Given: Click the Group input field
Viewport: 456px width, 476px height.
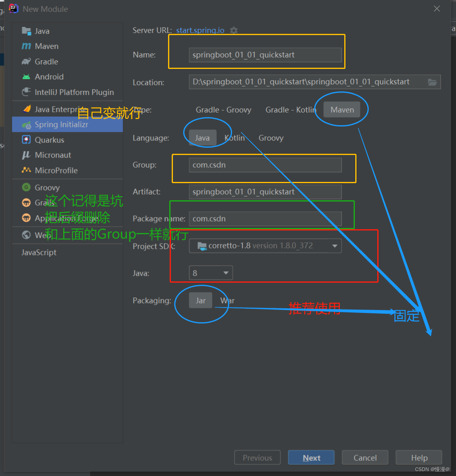Looking at the screenshot, I should [265, 165].
